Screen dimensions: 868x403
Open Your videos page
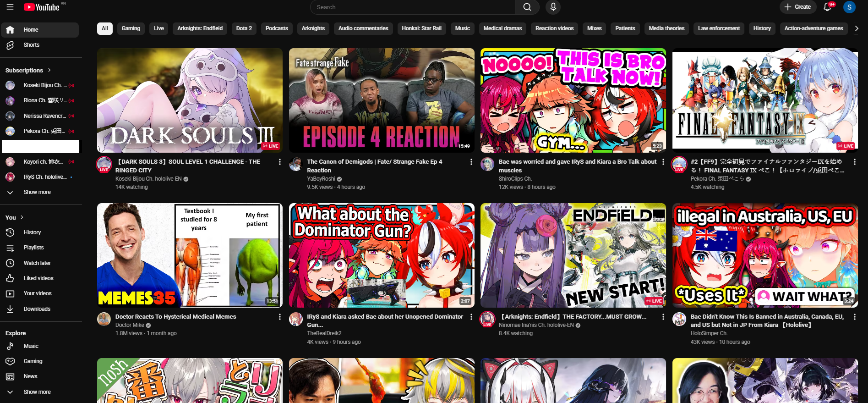pyautogui.click(x=40, y=293)
